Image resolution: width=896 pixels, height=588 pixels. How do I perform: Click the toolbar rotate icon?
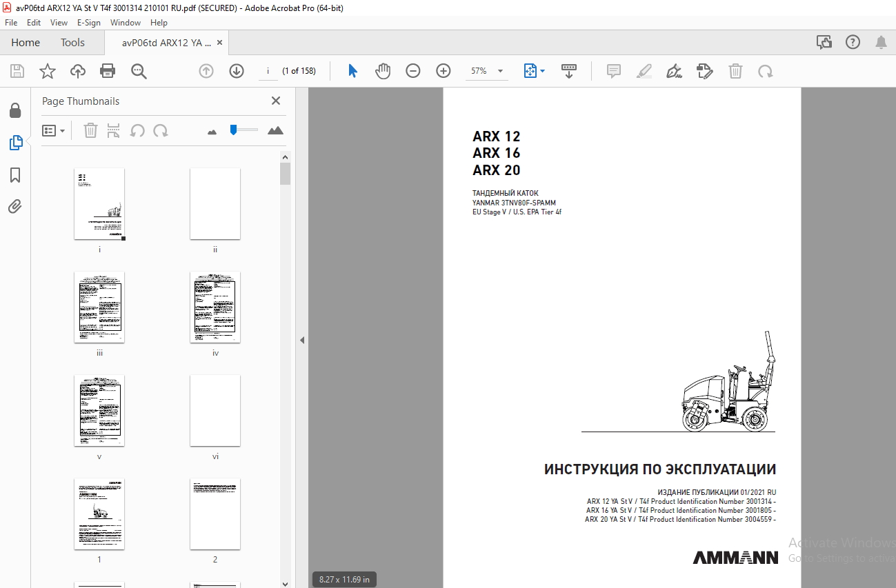(x=765, y=71)
